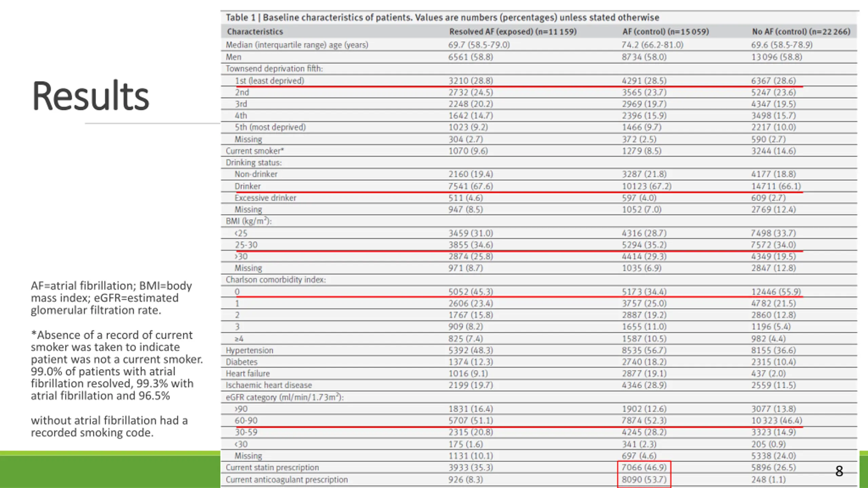Screen dimensions: 868x488
Task: Click the '30-59' eGFR row label
Action: coord(246,432)
